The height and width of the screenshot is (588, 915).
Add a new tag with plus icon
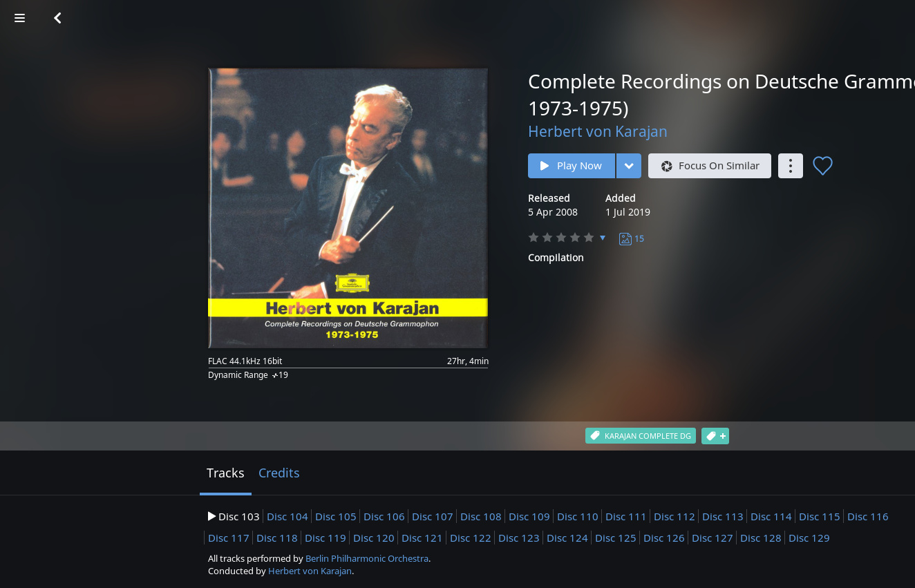point(715,436)
